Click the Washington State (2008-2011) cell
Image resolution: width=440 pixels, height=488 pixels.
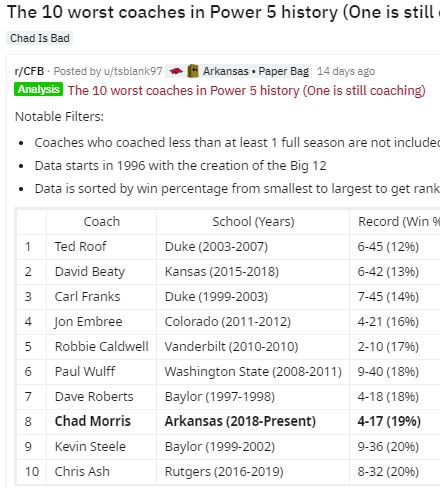[x=253, y=372]
